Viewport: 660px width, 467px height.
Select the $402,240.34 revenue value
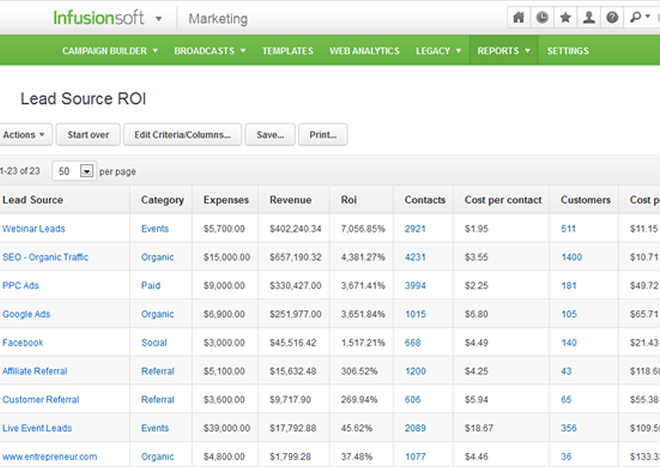pyautogui.click(x=295, y=229)
